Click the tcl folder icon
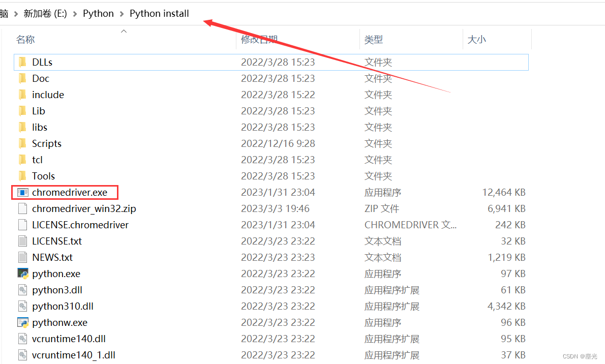The width and height of the screenshot is (605, 364). coord(22,160)
